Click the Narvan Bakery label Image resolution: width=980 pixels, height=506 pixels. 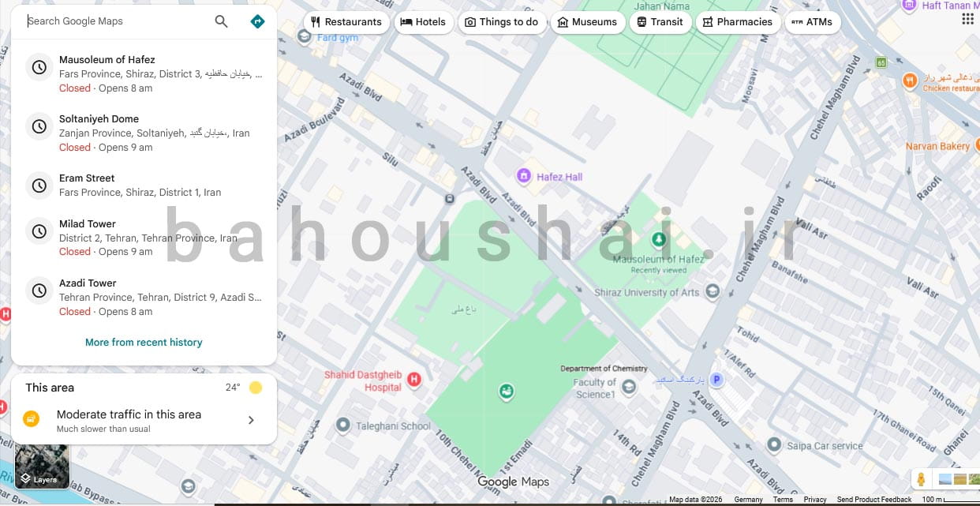pyautogui.click(x=937, y=146)
